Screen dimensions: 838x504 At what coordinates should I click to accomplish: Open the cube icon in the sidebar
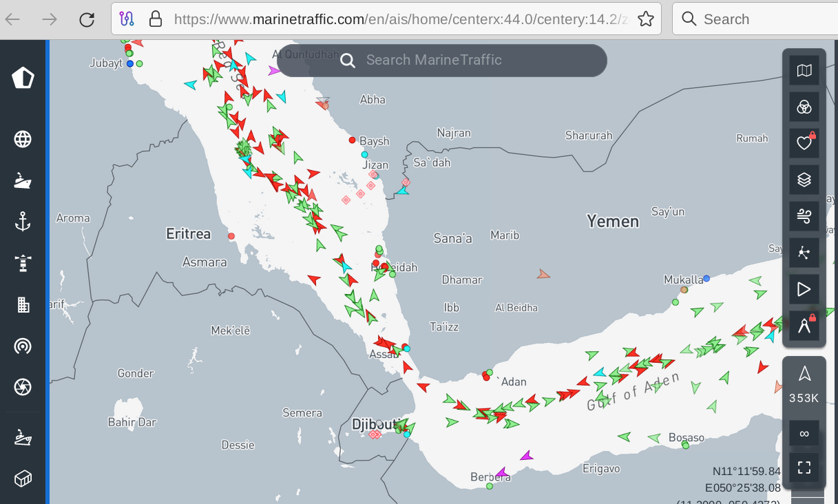point(23,478)
